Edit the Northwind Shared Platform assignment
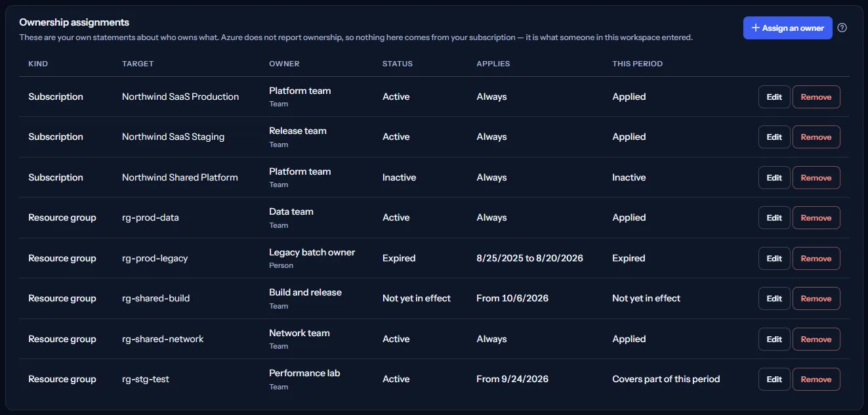 pos(774,178)
